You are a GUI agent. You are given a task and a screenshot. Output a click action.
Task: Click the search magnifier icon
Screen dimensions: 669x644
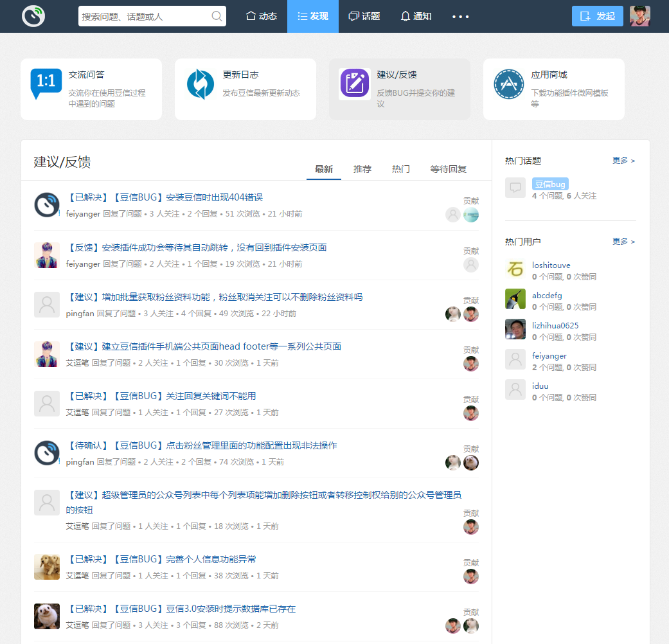(217, 16)
